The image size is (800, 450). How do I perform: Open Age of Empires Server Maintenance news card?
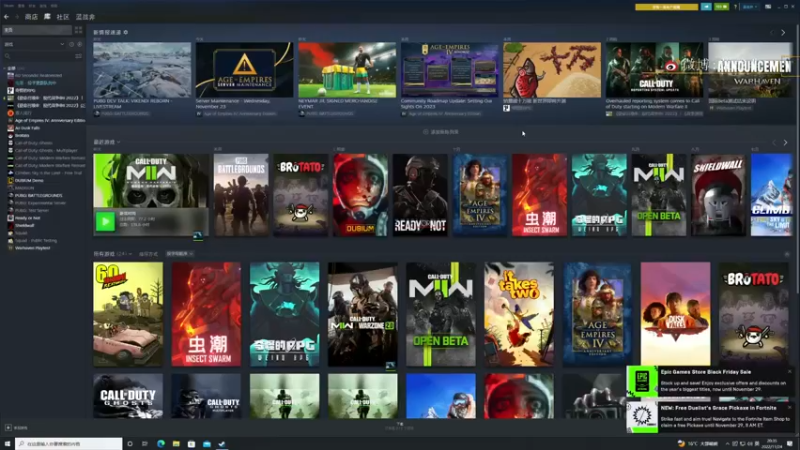pos(244,70)
